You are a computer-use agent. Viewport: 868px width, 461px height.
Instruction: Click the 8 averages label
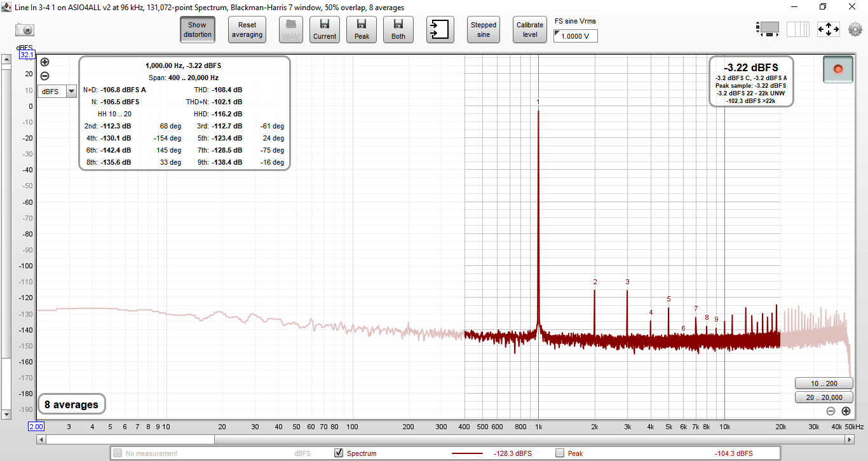tap(71, 404)
